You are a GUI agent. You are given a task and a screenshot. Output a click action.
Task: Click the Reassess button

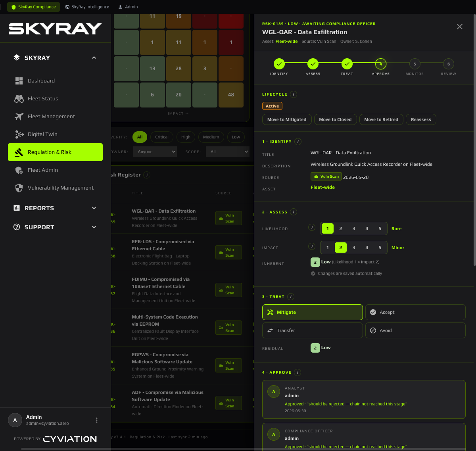pos(421,119)
